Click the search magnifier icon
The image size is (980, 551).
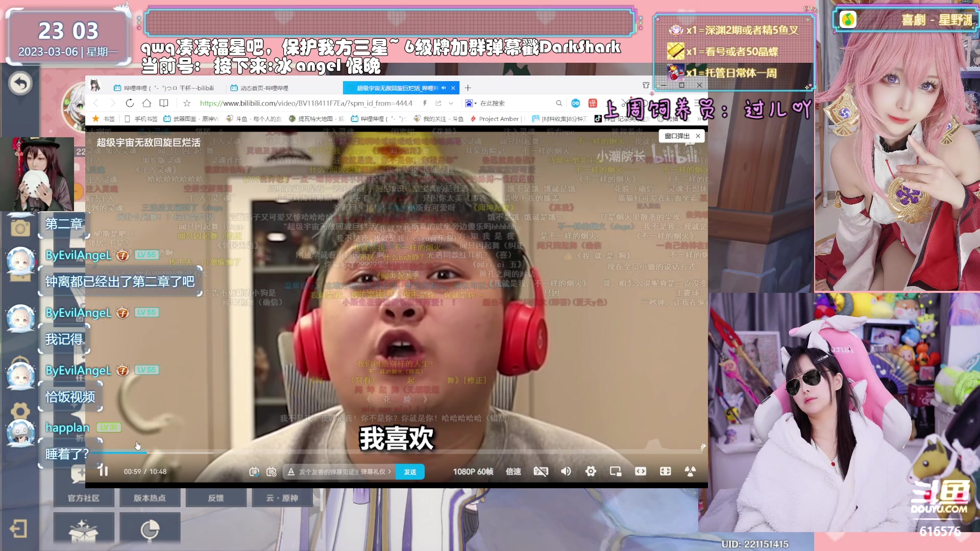(x=559, y=103)
